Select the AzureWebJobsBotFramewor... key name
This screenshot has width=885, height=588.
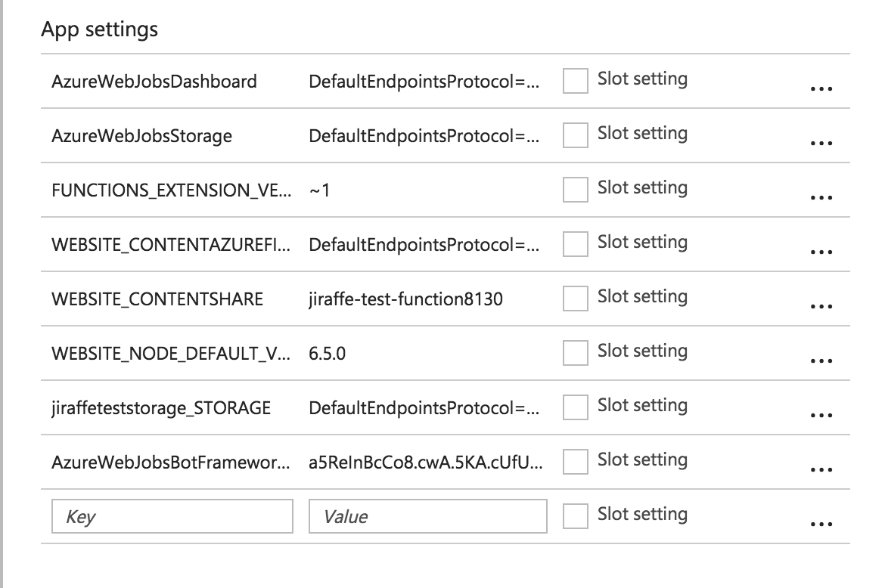[x=171, y=463]
